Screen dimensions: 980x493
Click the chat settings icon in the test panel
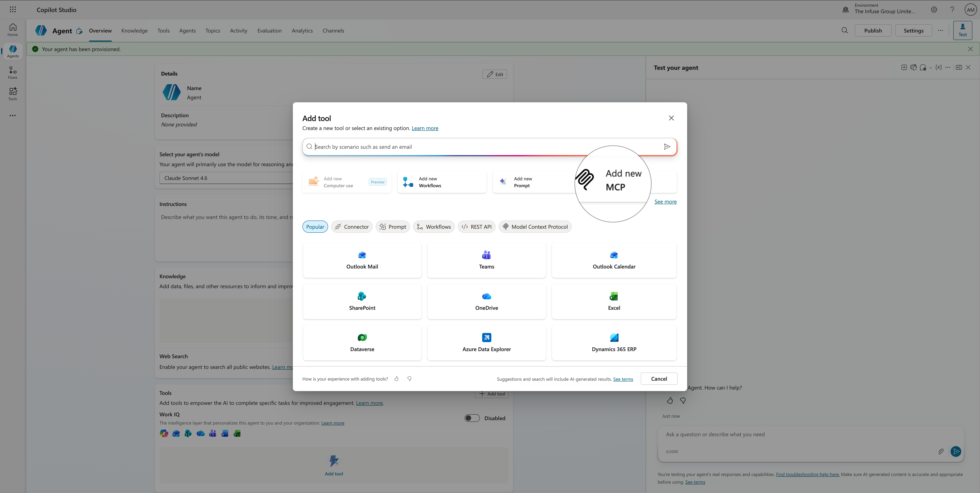pyautogui.click(x=923, y=68)
